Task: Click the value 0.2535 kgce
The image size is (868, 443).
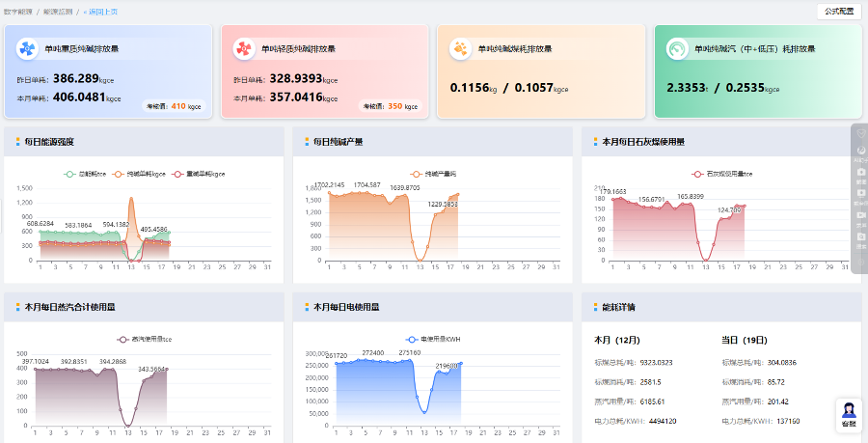Action: tap(753, 88)
